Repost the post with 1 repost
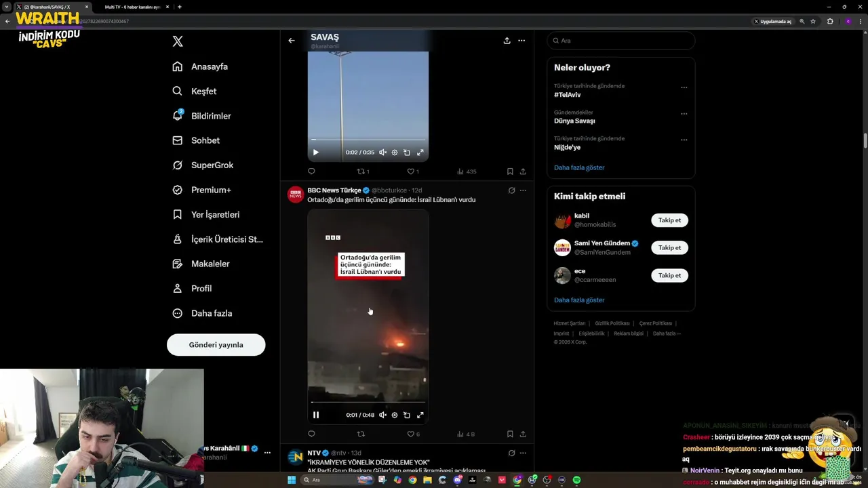Screen dimensions: 868x488 [x=363, y=171]
